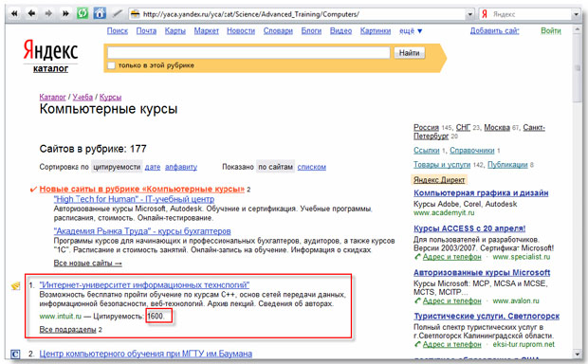Open the Картинки service link
Screen dimensions: 588x364
click(376, 30)
